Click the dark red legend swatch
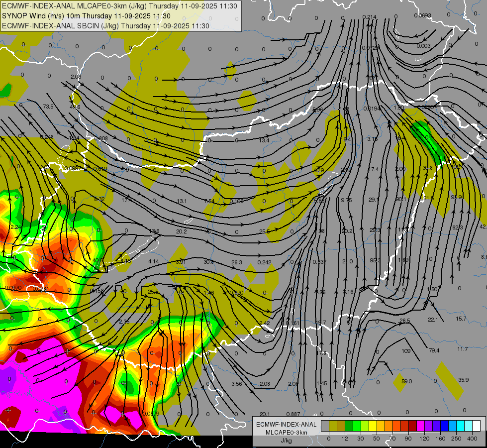The width and height of the screenshot is (487, 448). pos(412,426)
